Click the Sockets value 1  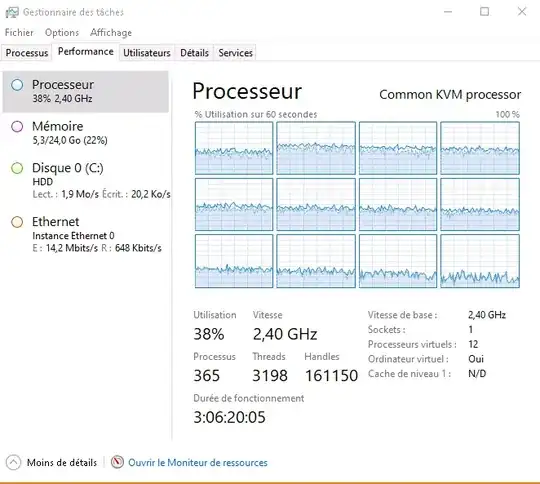[470, 330]
